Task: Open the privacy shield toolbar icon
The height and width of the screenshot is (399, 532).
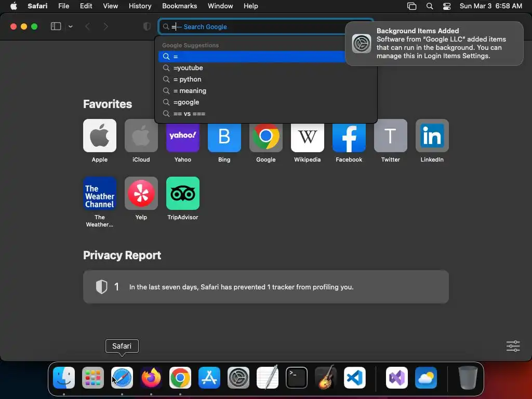Action: point(147,26)
